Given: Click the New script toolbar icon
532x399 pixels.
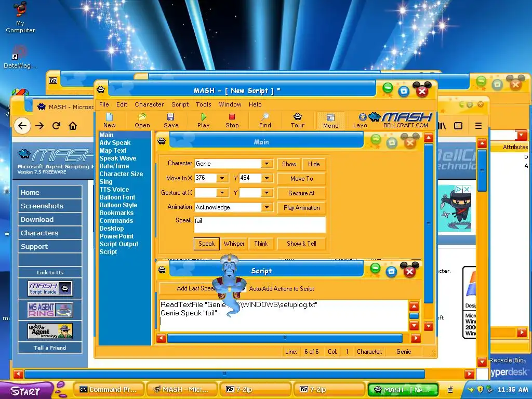Looking at the screenshot, I should click(x=109, y=121).
